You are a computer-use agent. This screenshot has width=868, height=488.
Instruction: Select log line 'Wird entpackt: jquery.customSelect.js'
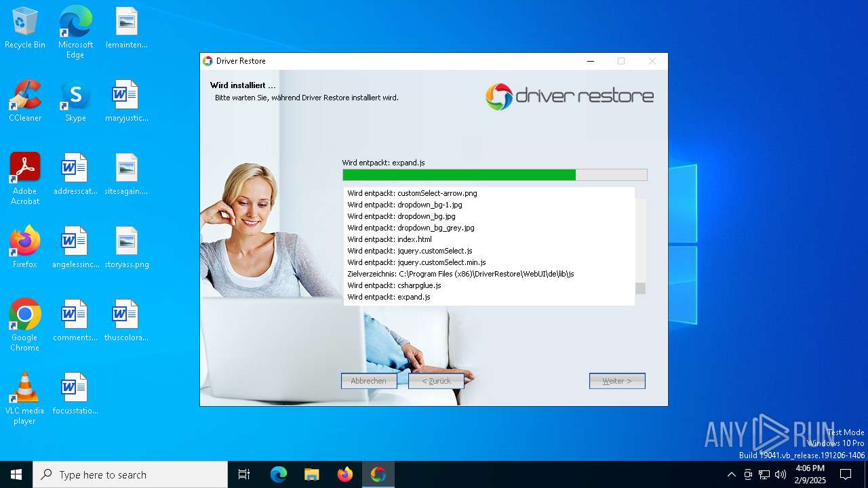tap(410, 251)
